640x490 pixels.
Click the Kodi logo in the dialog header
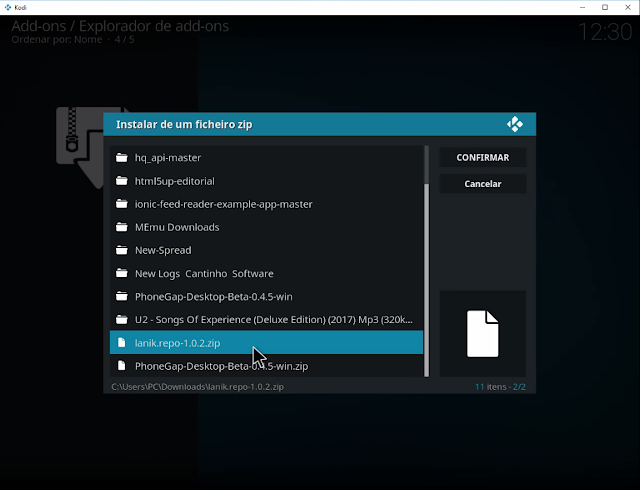point(515,124)
